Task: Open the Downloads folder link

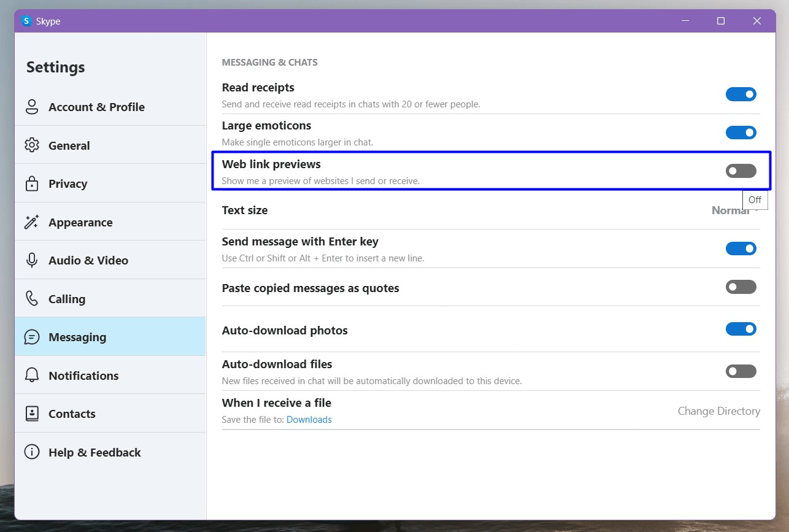Action: (309, 420)
